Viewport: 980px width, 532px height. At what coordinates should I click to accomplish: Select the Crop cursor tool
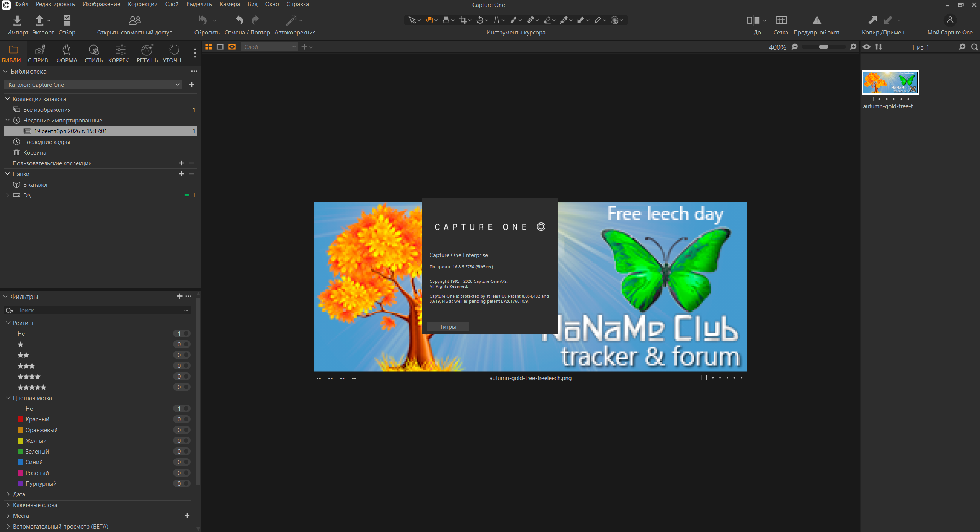pyautogui.click(x=463, y=20)
